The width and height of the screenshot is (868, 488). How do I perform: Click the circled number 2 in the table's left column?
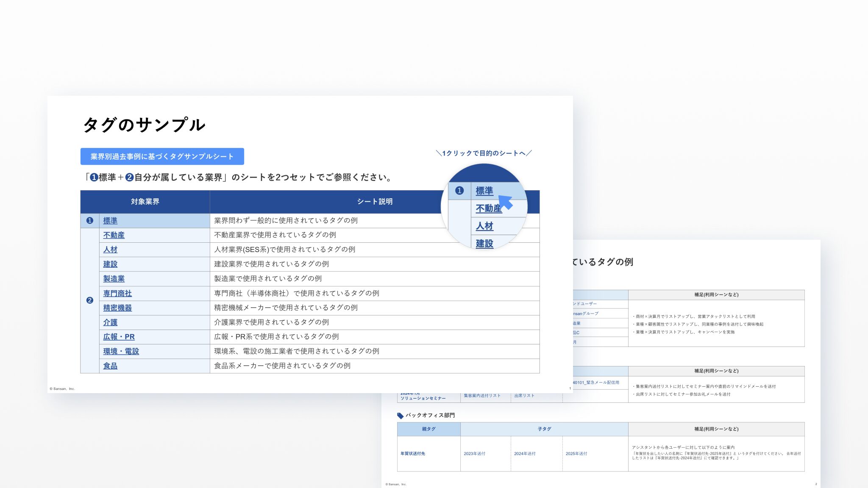89,300
